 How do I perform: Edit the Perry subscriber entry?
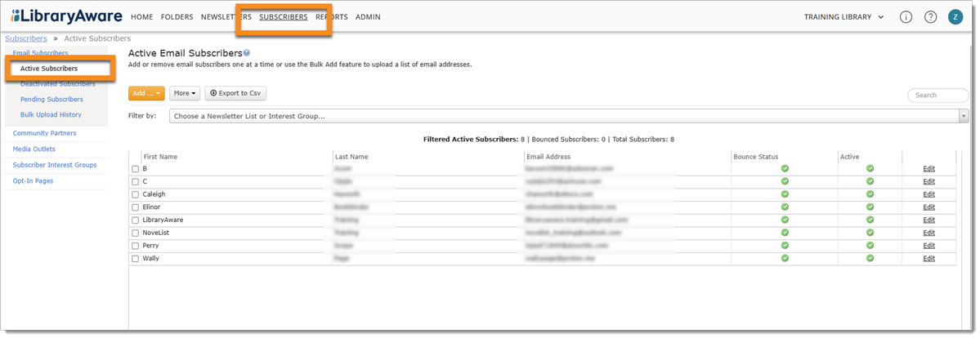tap(929, 246)
